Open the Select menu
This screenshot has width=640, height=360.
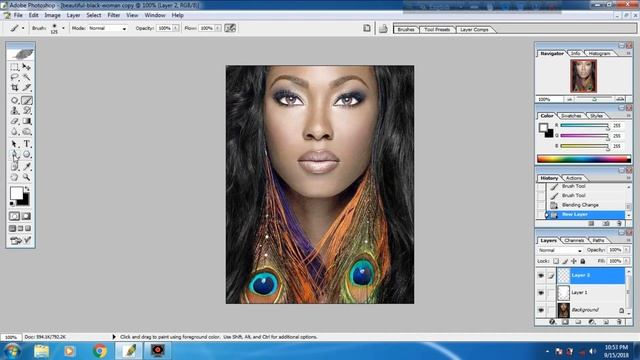(93, 15)
